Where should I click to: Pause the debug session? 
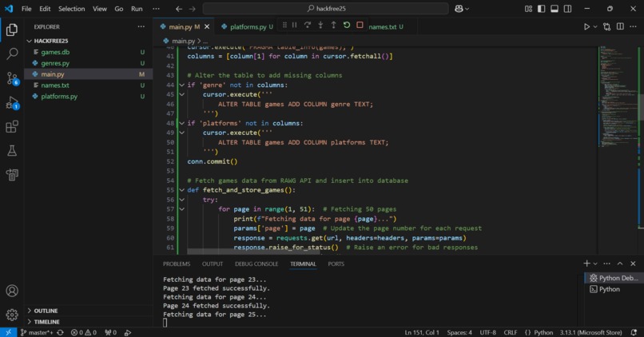click(x=295, y=26)
